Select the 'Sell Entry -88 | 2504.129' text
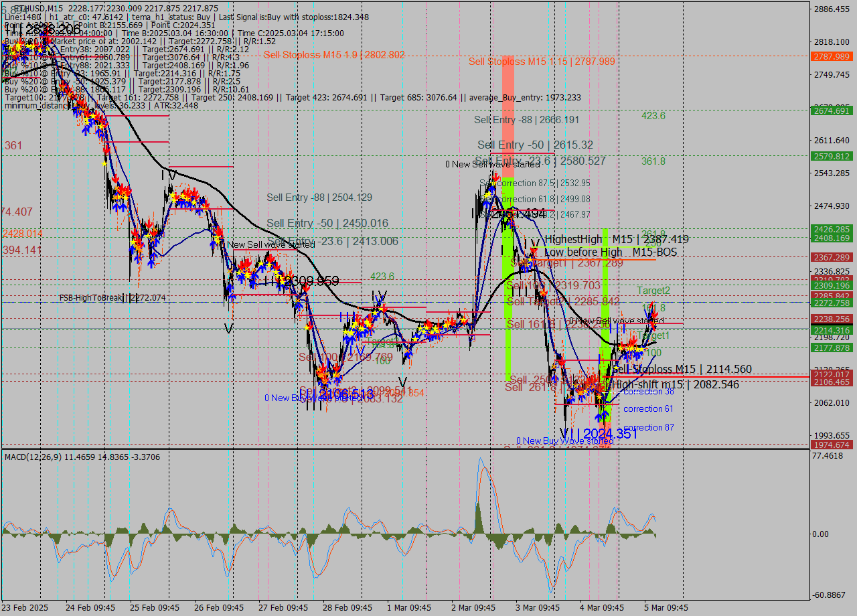Image resolution: width=857 pixels, height=616 pixels. (x=319, y=198)
